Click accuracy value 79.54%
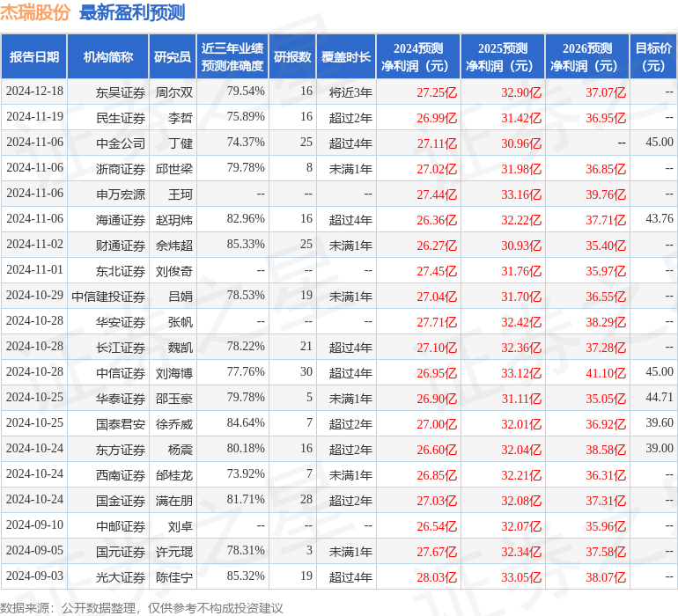 246,92
